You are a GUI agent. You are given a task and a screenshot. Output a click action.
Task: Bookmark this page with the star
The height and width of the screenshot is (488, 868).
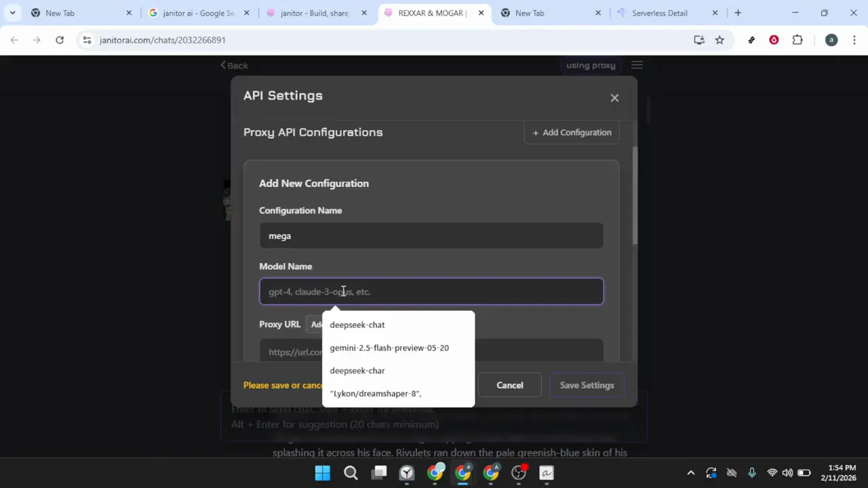coord(719,40)
